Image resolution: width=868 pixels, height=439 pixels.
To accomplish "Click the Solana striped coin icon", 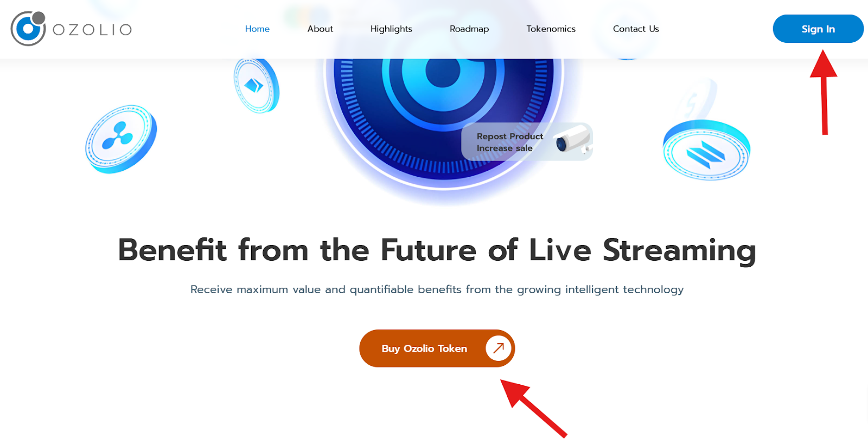I will 706,151.
